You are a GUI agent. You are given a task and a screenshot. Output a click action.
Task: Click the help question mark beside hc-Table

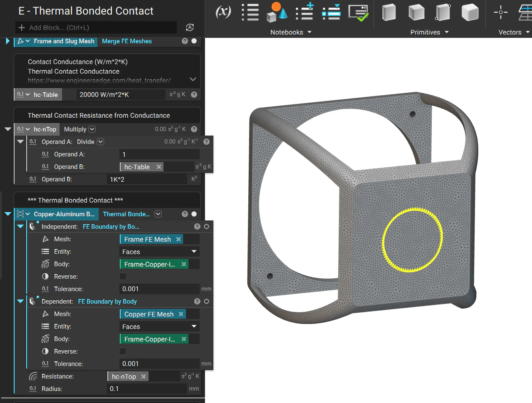pos(194,94)
